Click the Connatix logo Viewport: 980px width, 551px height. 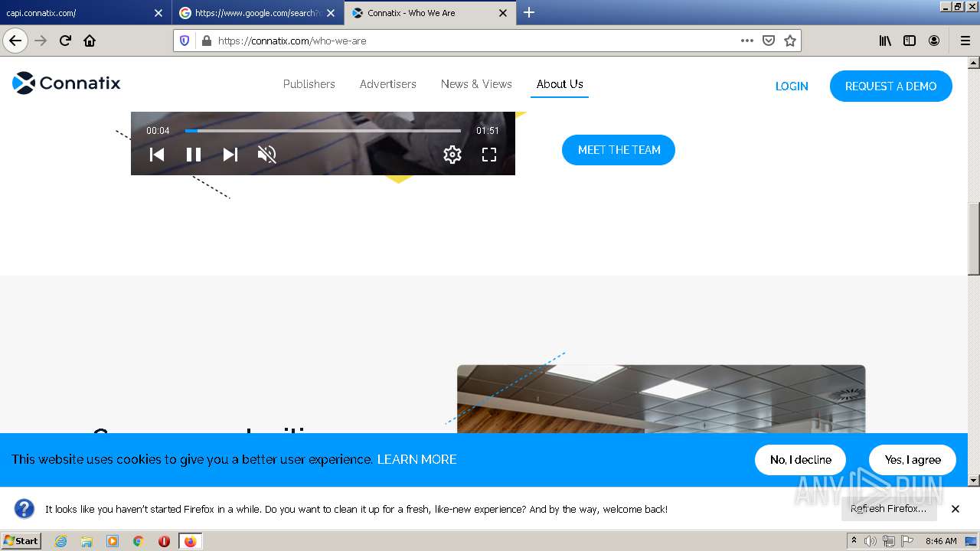click(67, 83)
